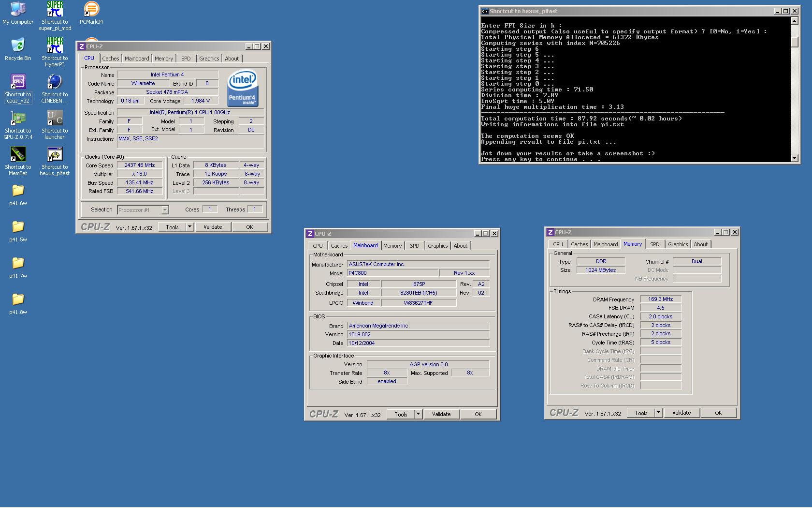This screenshot has width=812, height=508.
Task: Select Shortcut to GPU-Z.0.7.4 icon
Action: (x=18, y=125)
